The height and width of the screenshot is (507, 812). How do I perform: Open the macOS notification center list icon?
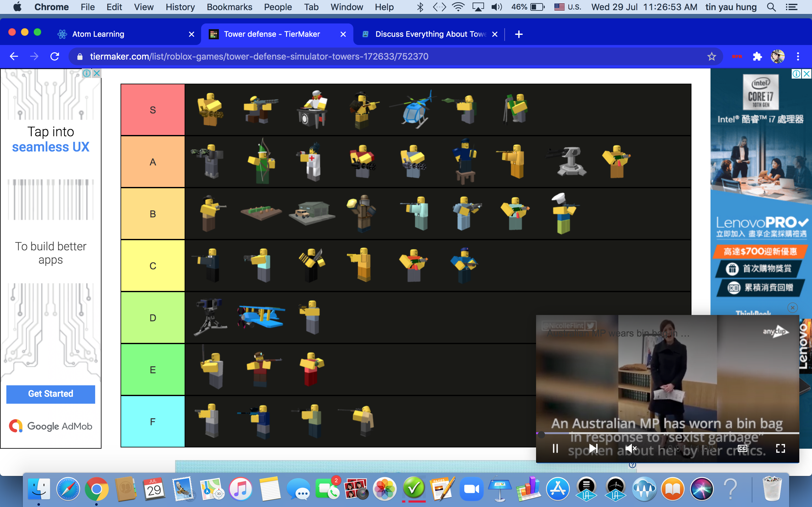point(791,7)
